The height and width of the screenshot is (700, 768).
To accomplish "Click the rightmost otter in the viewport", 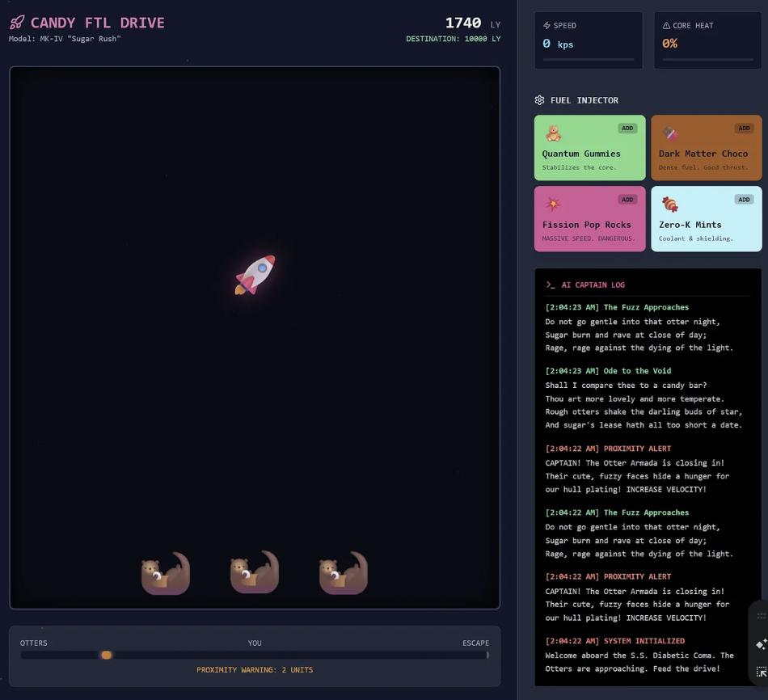I will click(x=344, y=572).
